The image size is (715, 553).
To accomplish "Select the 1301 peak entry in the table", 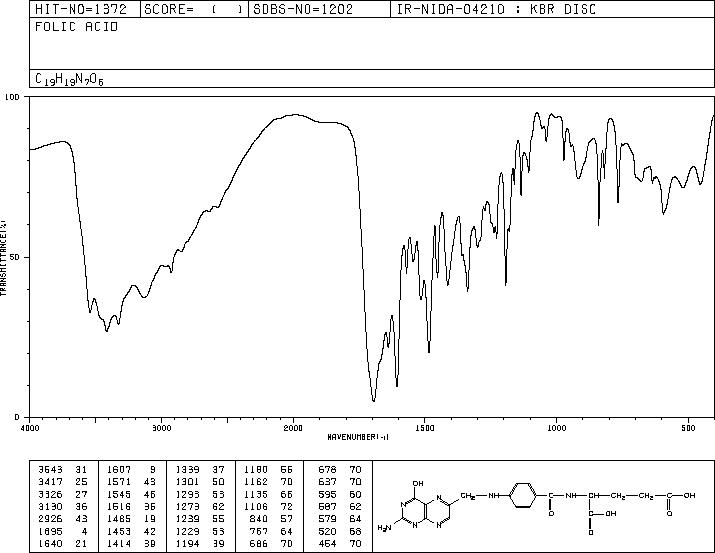I will click(x=200, y=482).
